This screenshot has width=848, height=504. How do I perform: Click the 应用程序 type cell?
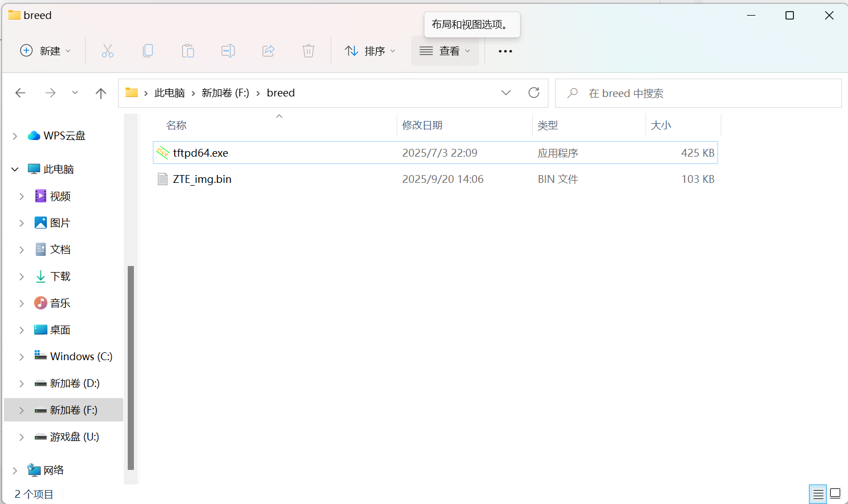pos(558,153)
